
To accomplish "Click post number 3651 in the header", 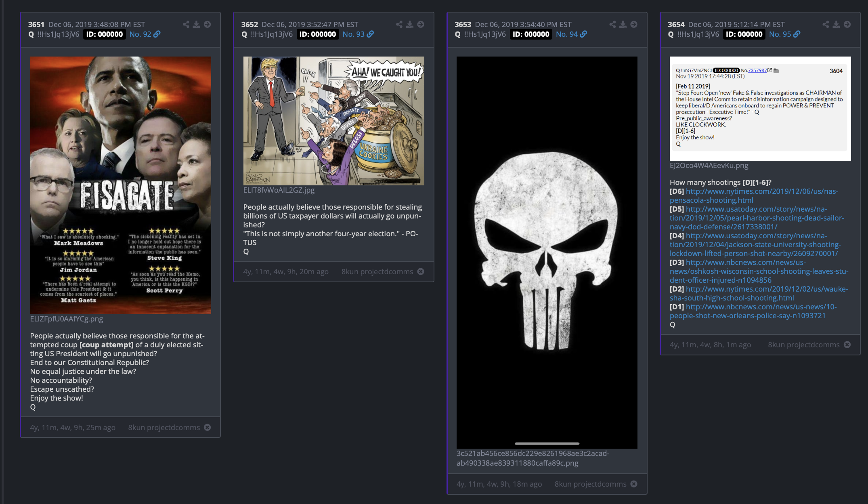I will coord(36,25).
